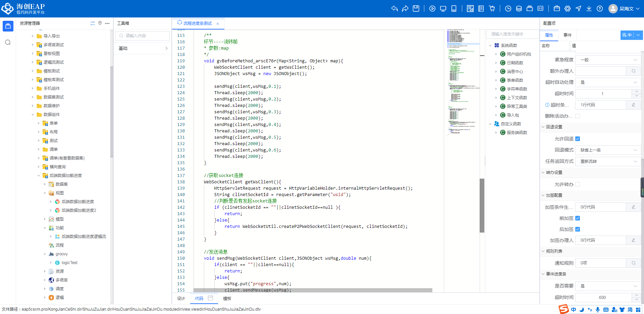This screenshot has height=314, width=644.
Task: Click the help question mark icon
Action: click(600, 9)
